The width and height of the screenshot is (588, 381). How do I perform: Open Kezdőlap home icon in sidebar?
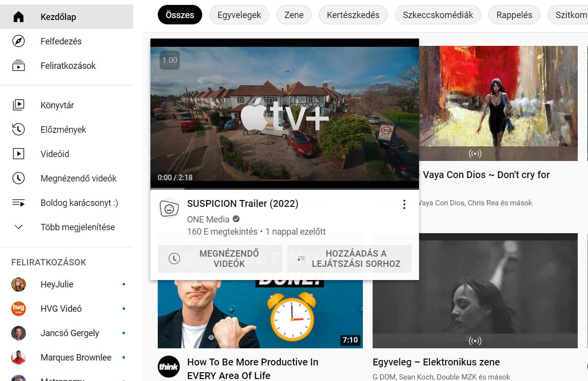[x=19, y=17]
